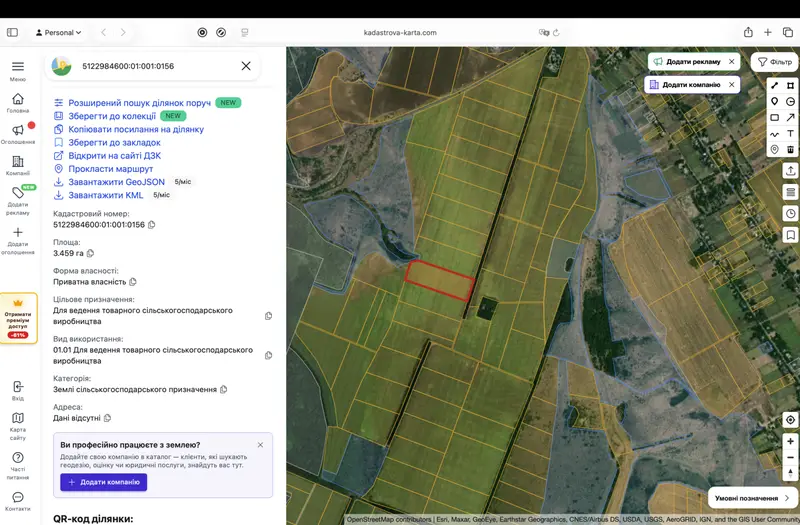Select the rectangle drawing tool
The height and width of the screenshot is (525, 800).
click(x=774, y=117)
